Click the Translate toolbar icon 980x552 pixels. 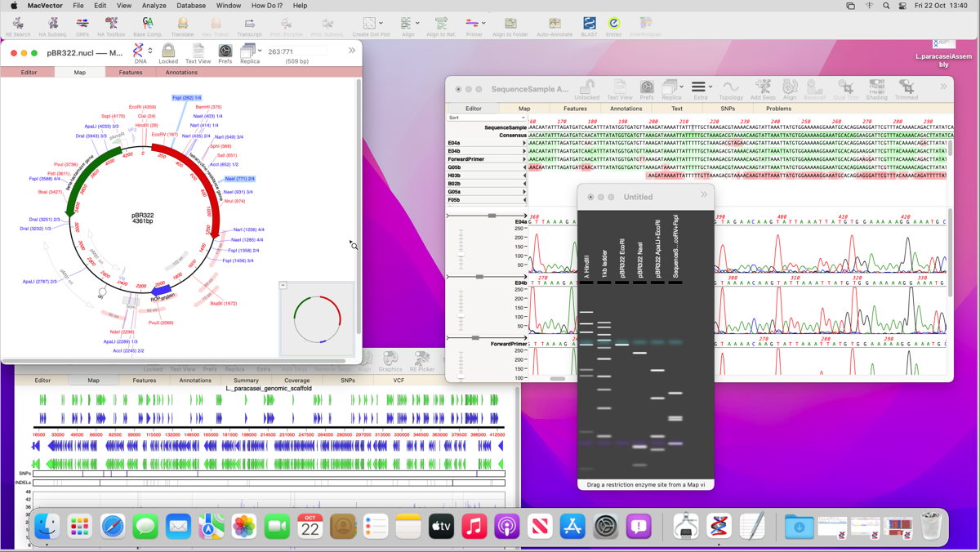tap(182, 26)
